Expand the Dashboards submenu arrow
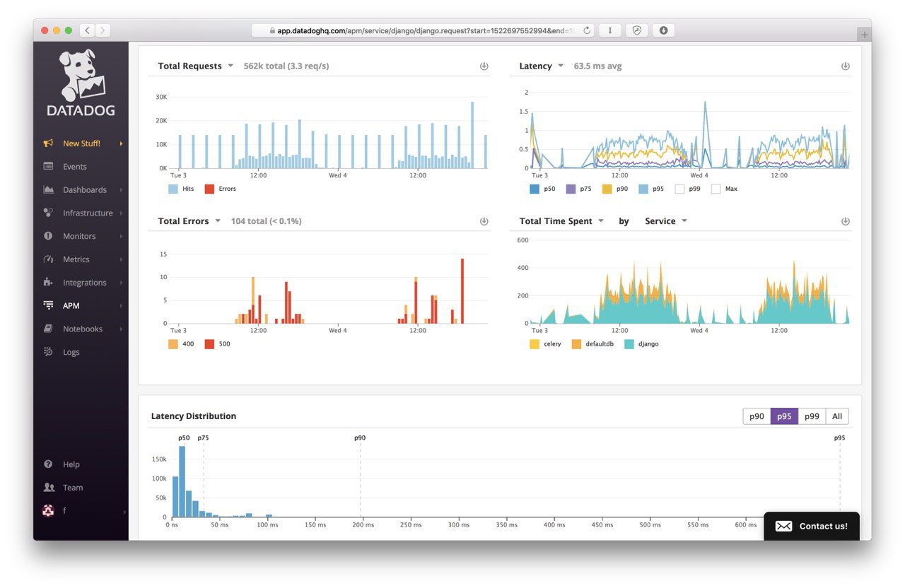 click(x=121, y=189)
